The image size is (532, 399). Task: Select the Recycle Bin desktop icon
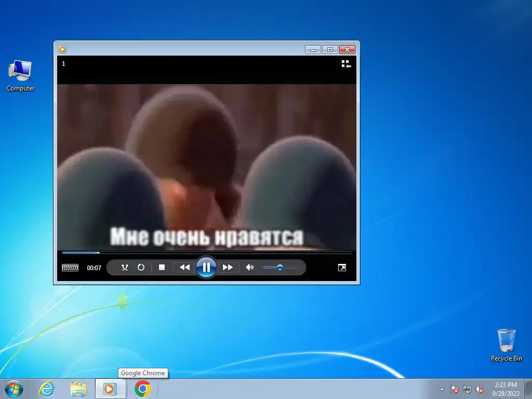point(506,345)
